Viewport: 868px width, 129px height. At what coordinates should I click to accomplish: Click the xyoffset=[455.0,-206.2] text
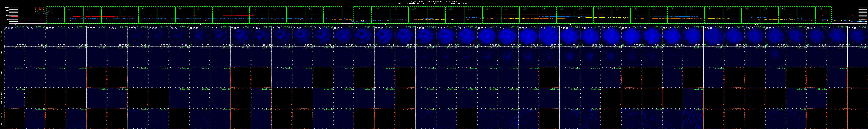[x=416, y=3]
